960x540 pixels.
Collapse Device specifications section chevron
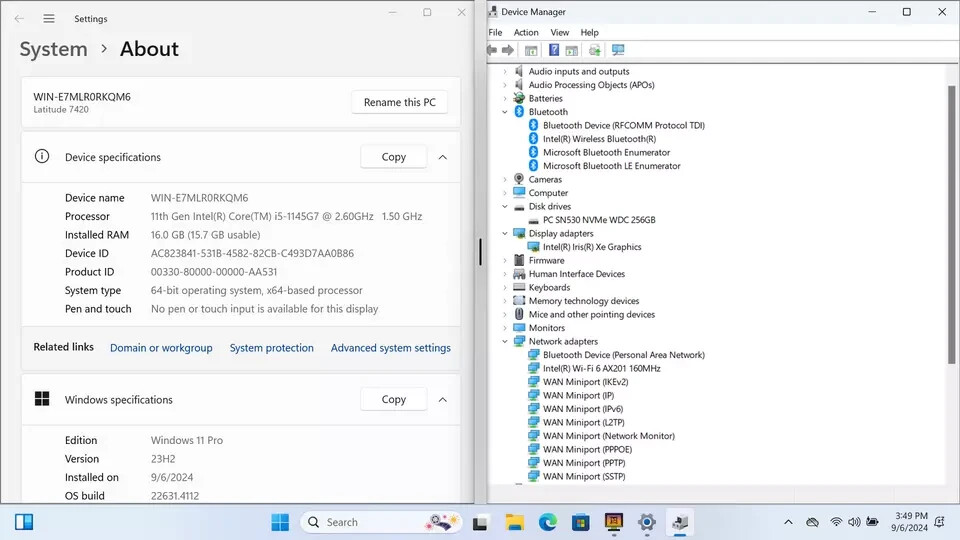443,157
